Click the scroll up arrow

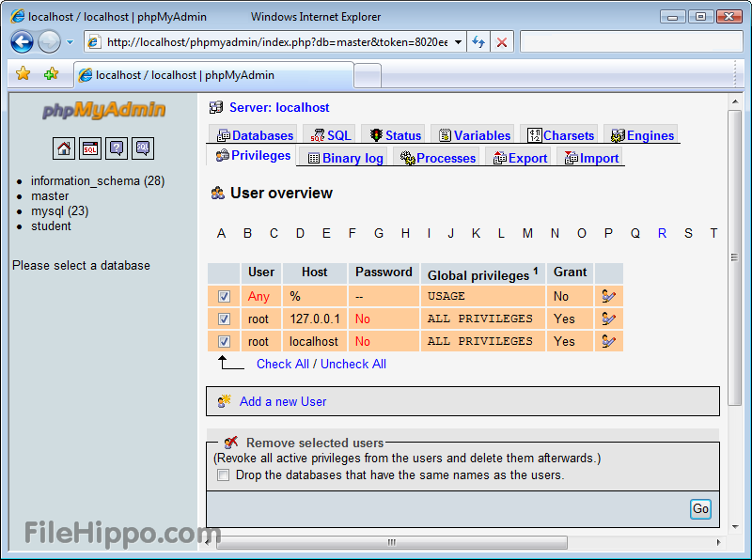[735, 101]
